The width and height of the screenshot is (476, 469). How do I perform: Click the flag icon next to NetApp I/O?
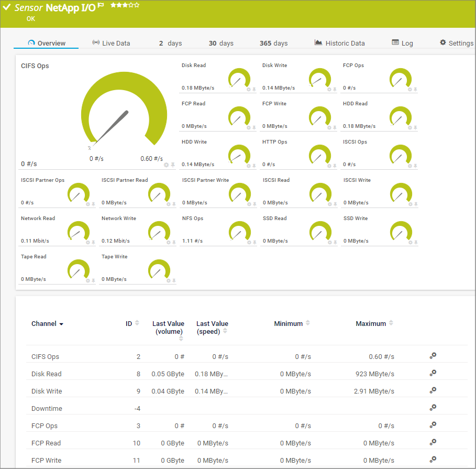pos(101,5)
